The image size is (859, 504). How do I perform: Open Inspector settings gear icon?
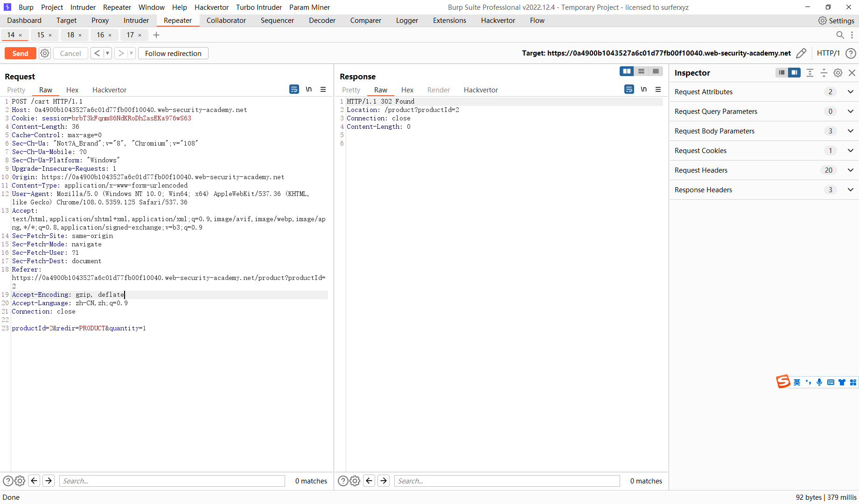[838, 73]
